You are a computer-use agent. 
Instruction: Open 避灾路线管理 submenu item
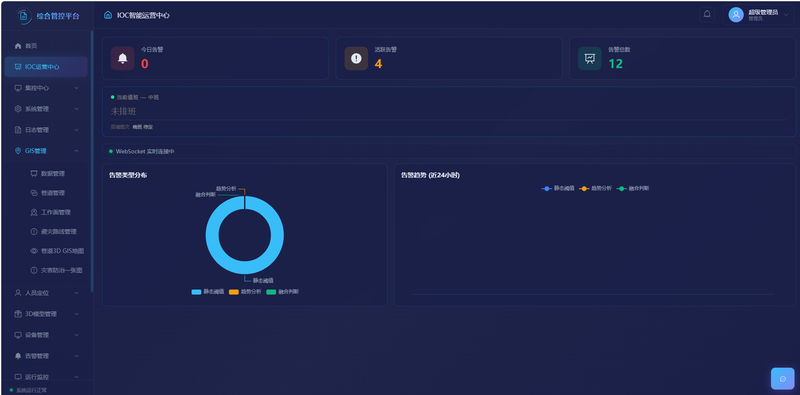pyautogui.click(x=53, y=232)
